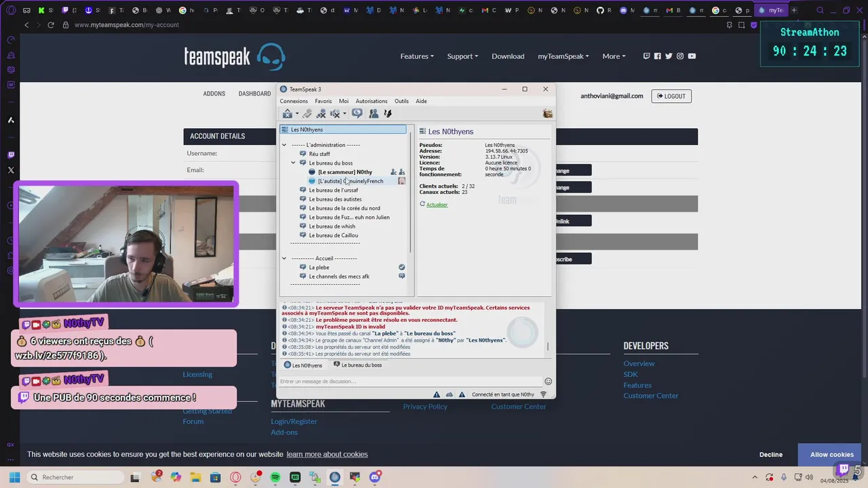Viewport: 868px width, 488px height.
Task: Click the Subscribe to all channels toolbar icon
Action: (388, 114)
